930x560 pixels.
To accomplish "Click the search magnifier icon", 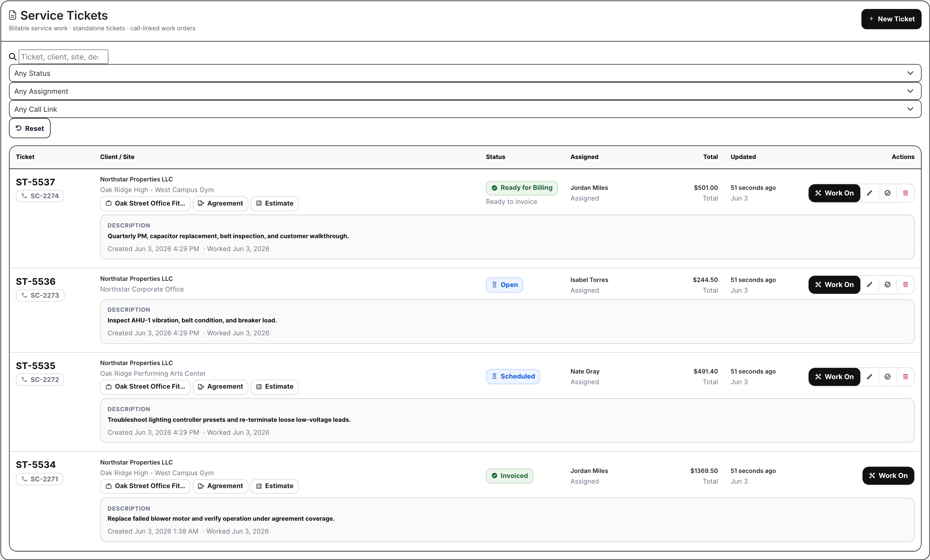I will (x=13, y=57).
